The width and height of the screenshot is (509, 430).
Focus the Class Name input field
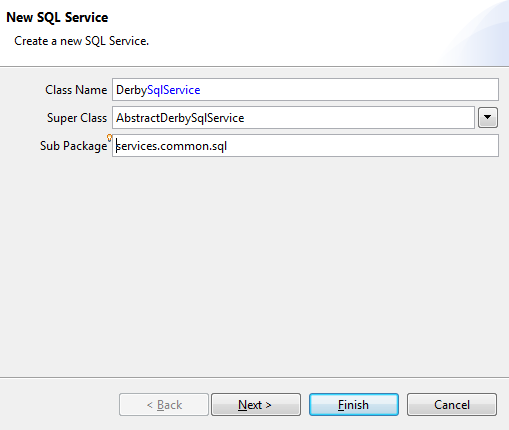tap(305, 89)
